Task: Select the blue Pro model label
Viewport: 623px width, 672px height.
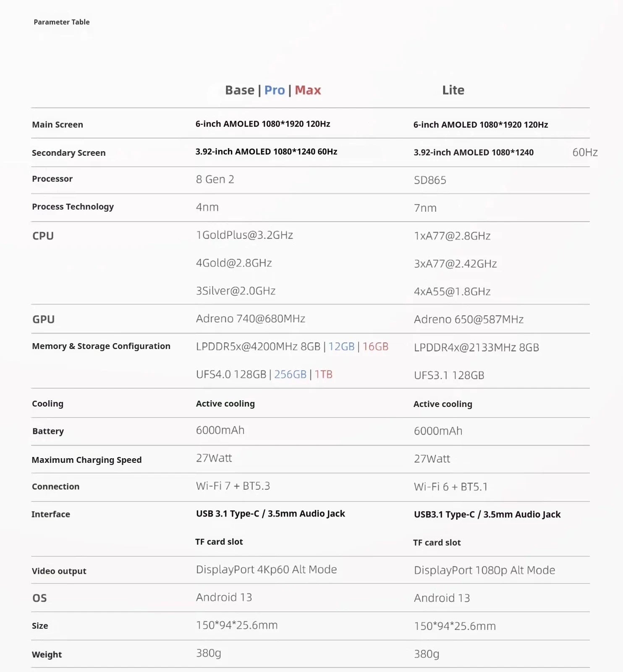Action: [x=275, y=90]
